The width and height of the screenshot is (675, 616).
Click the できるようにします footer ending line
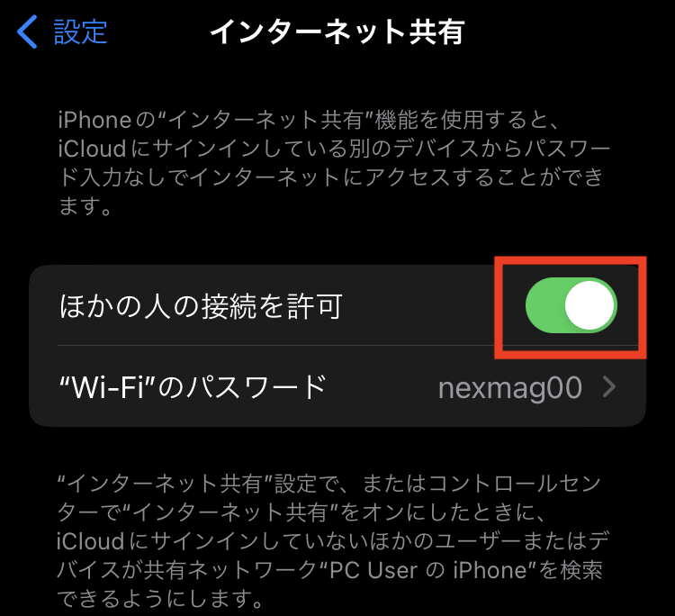pos(160,598)
